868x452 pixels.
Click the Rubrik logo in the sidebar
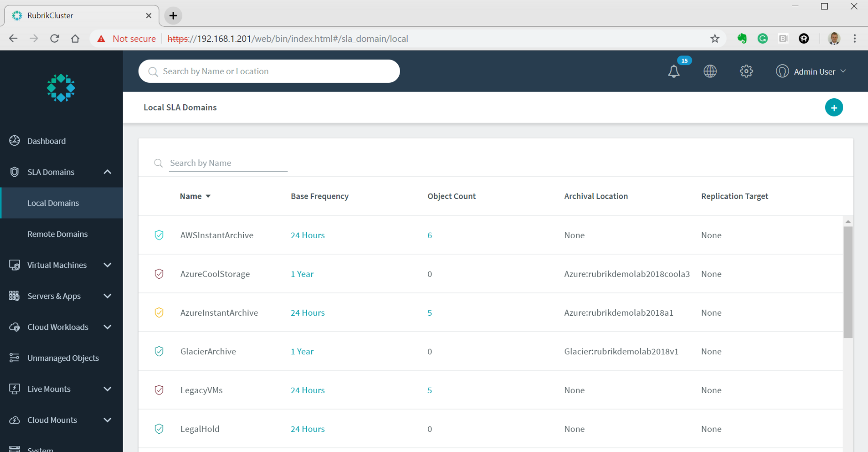click(x=61, y=88)
